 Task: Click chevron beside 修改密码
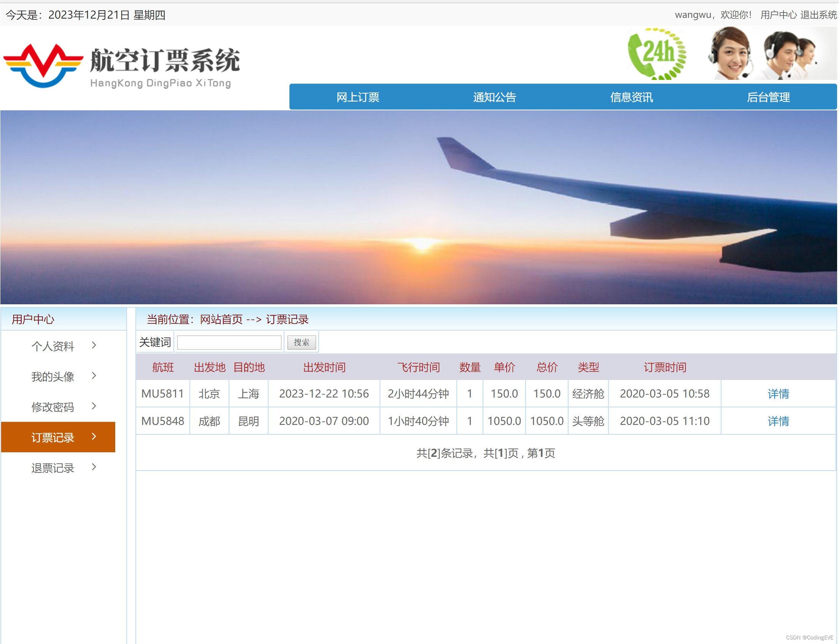click(94, 406)
